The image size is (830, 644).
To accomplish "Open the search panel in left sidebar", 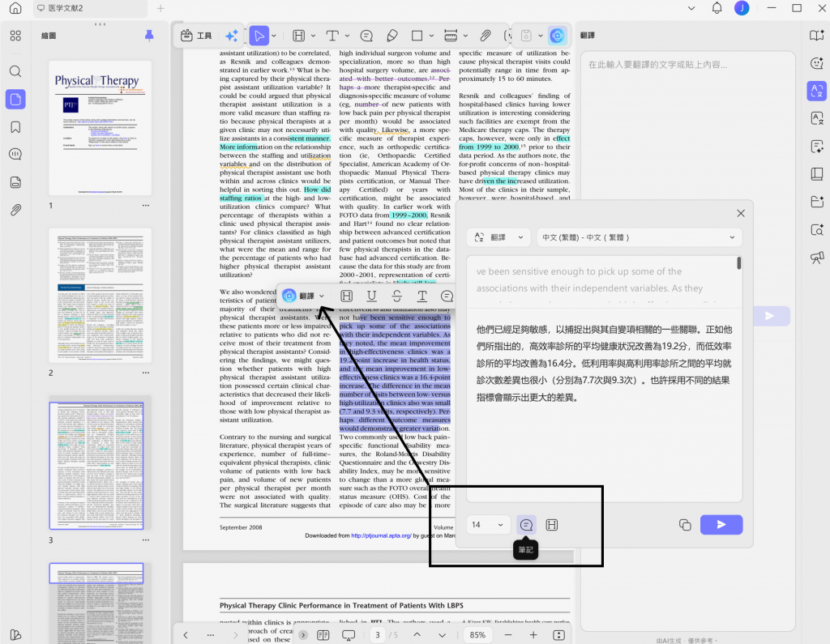I will point(15,71).
